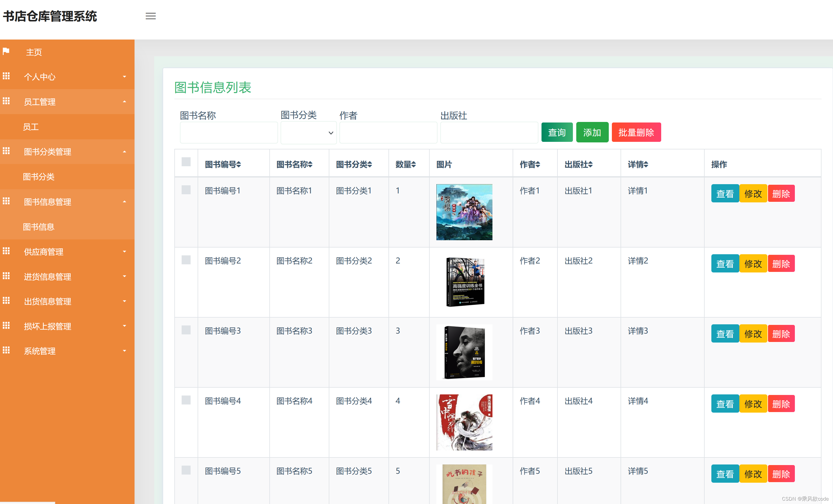Collapse the 图书信息管理 menu section
Screen dimensions: 833x504
(48, 202)
